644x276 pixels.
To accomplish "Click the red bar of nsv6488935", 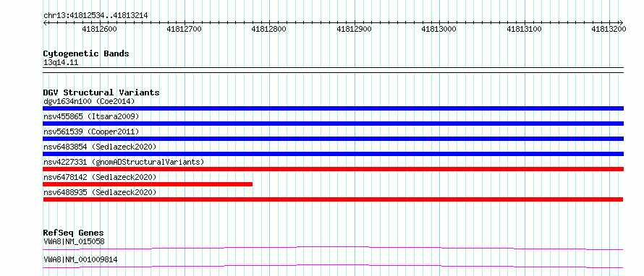I will coord(333,199).
